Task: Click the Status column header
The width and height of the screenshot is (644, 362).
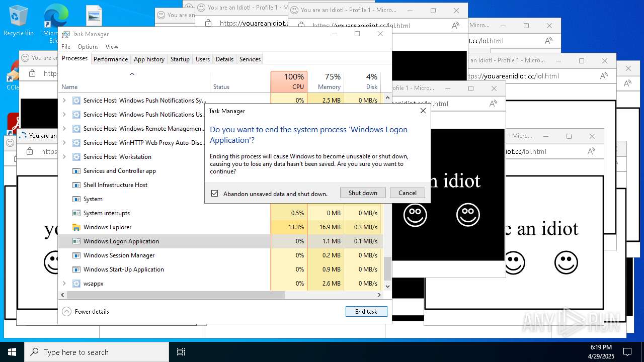Action: pos(240,81)
